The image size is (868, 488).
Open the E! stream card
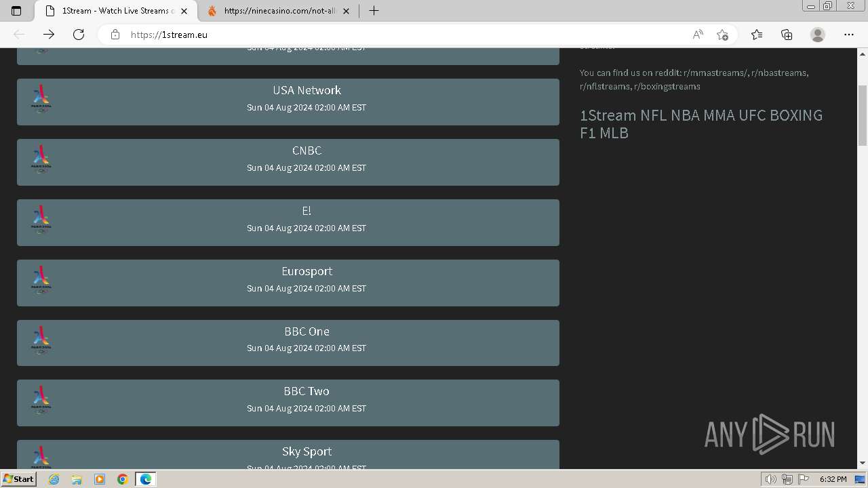click(x=288, y=222)
